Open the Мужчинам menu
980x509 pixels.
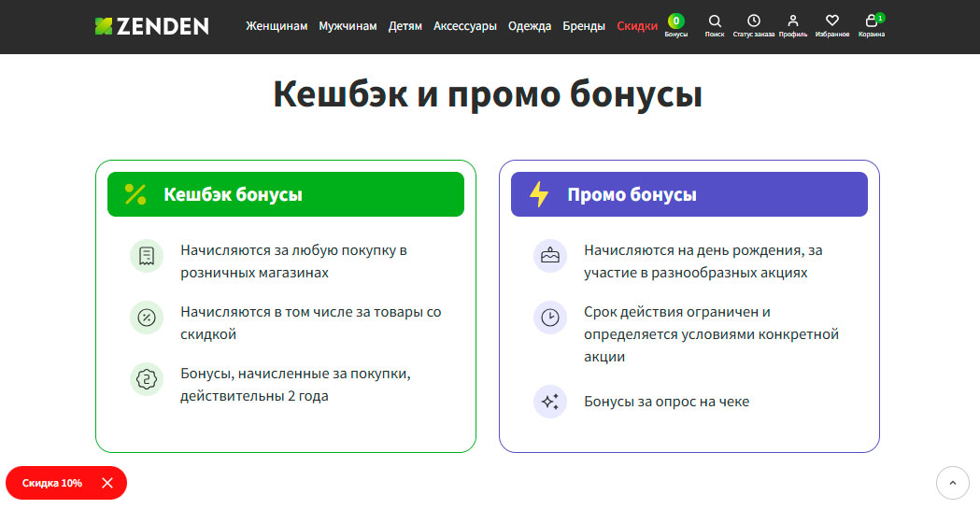348,26
